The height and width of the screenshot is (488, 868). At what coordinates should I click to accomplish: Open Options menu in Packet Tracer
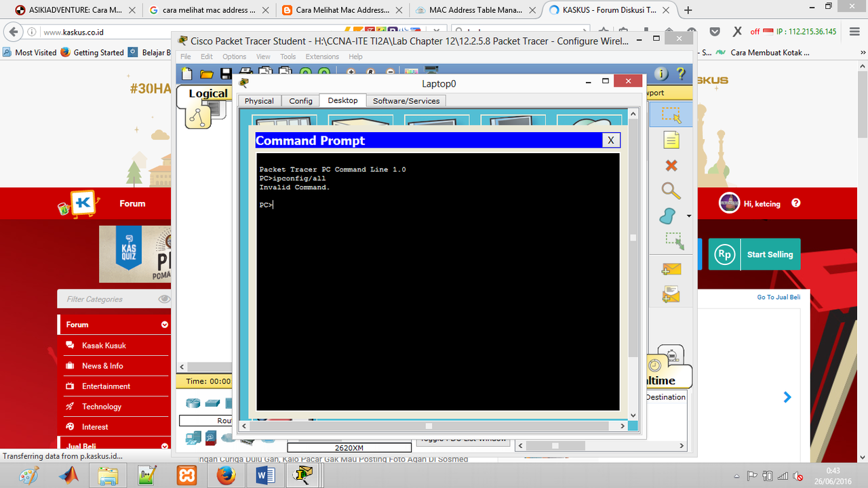[234, 57]
